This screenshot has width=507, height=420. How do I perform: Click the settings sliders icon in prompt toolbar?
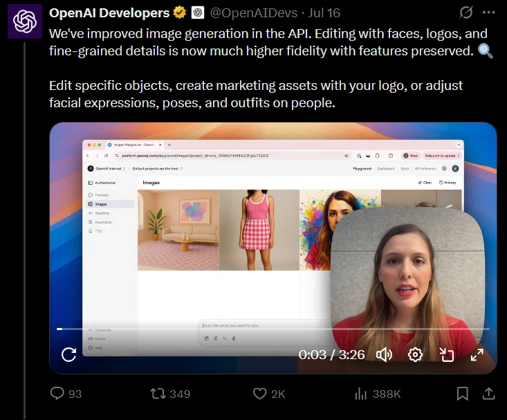click(x=216, y=338)
